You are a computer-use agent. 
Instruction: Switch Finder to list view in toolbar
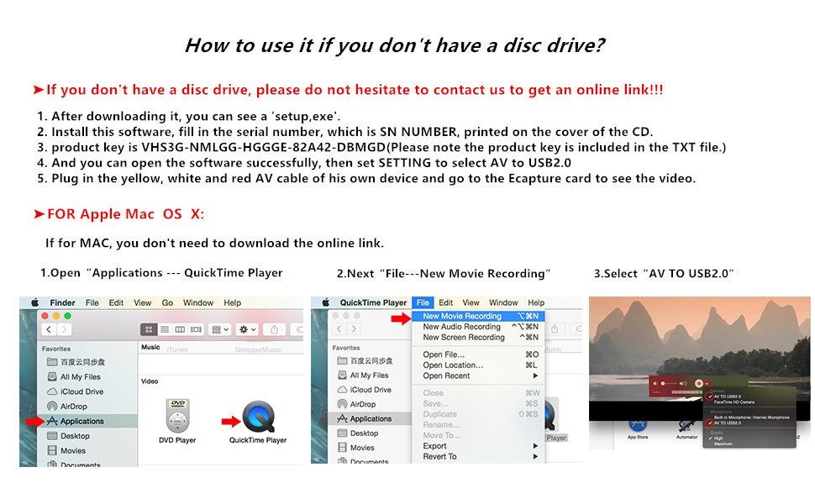pyautogui.click(x=164, y=330)
